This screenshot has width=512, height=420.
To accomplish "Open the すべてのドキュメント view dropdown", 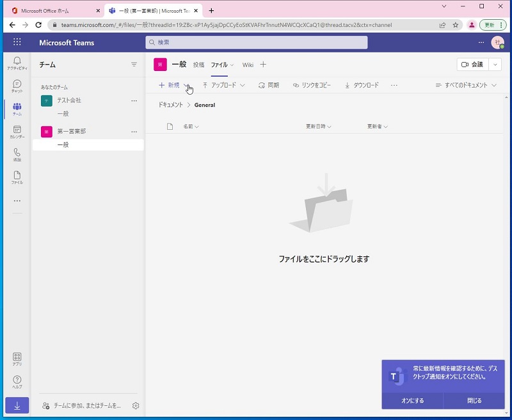I will pyautogui.click(x=466, y=86).
